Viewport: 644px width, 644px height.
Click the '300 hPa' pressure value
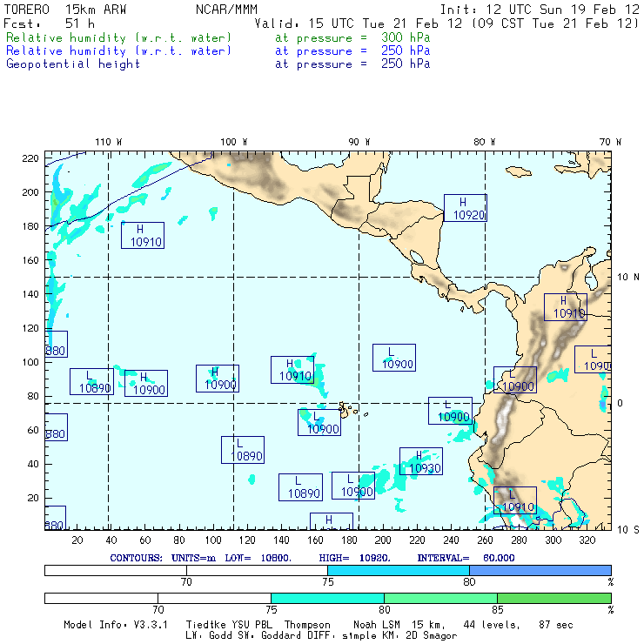[x=406, y=37]
